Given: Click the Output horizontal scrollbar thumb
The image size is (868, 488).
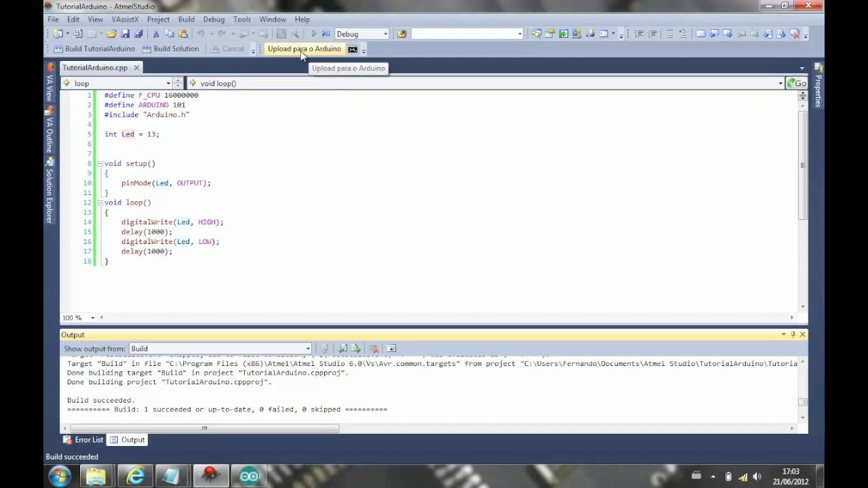Looking at the screenshot, I should click(204, 428).
